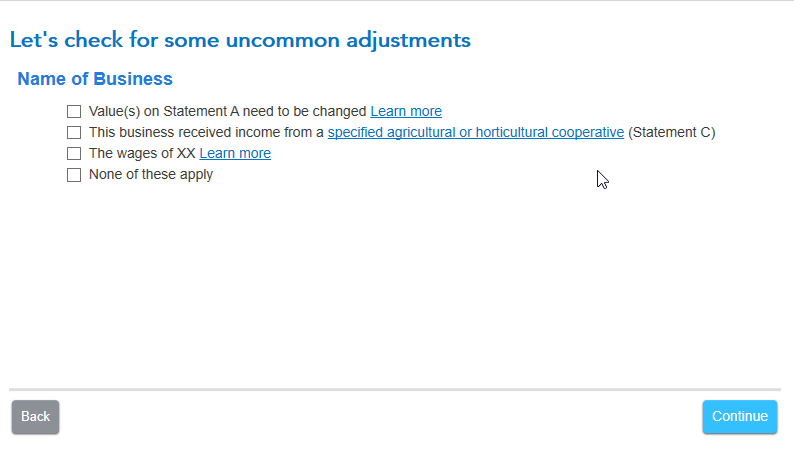The height and width of the screenshot is (450, 794).
Task: Click the "(Statement C)" text
Action: [671, 133]
